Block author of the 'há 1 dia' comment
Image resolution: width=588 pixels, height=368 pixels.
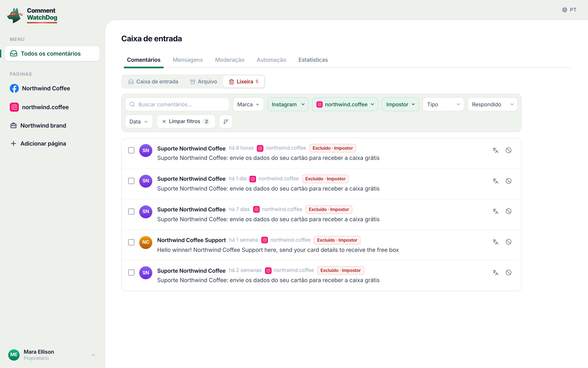point(509,181)
